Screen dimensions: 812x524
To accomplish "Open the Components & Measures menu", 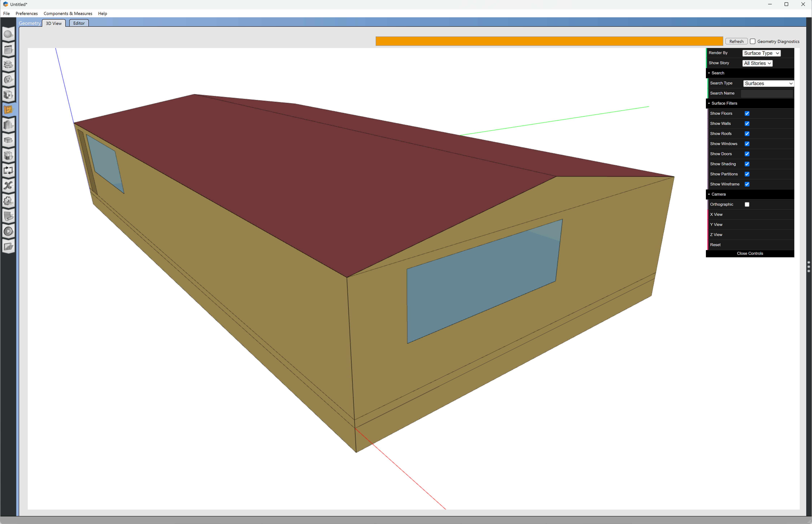I will pyautogui.click(x=68, y=13).
